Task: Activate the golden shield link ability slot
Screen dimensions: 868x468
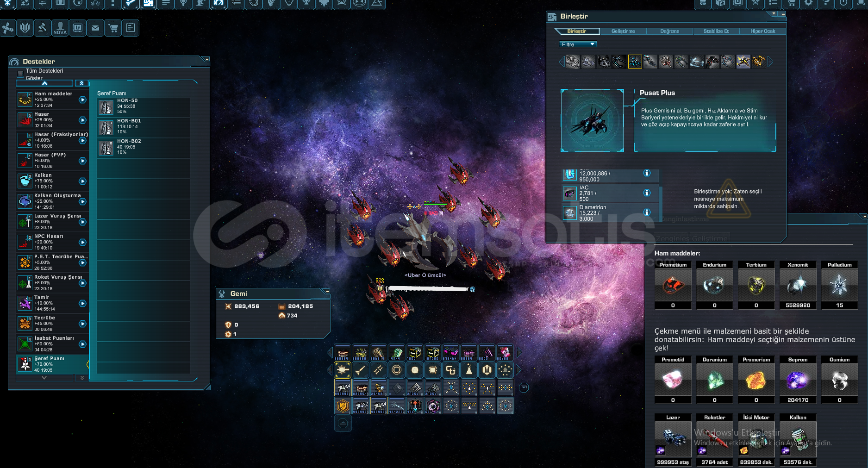Action: point(343,406)
